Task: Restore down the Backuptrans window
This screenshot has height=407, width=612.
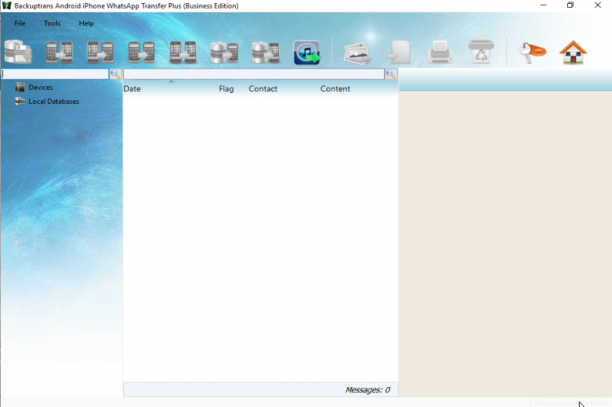Action: coord(570,5)
